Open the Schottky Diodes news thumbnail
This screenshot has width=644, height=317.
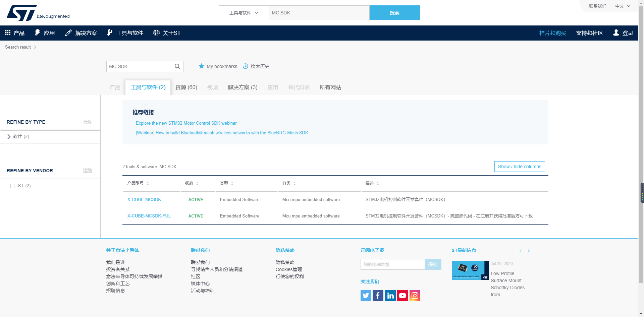470,270
